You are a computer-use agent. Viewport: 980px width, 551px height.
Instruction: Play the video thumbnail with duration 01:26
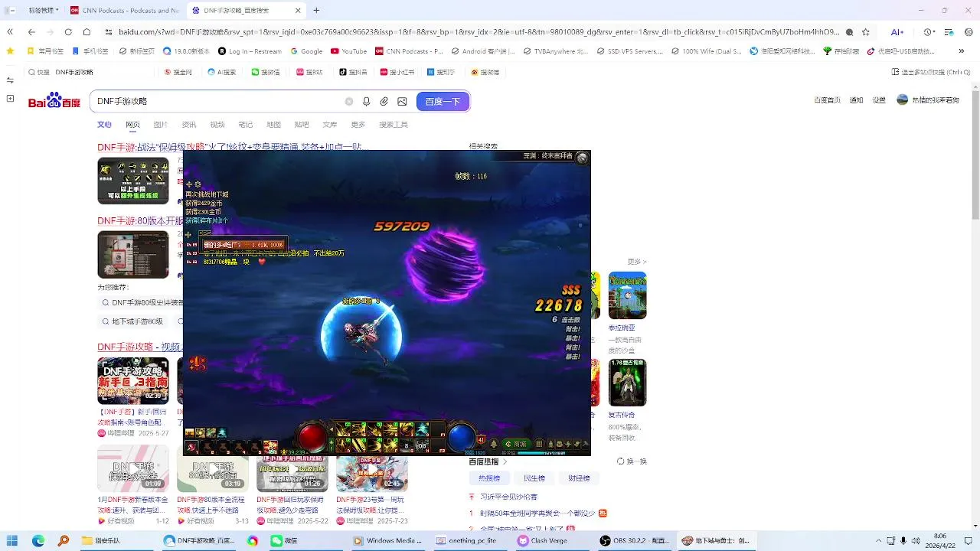[292, 473]
